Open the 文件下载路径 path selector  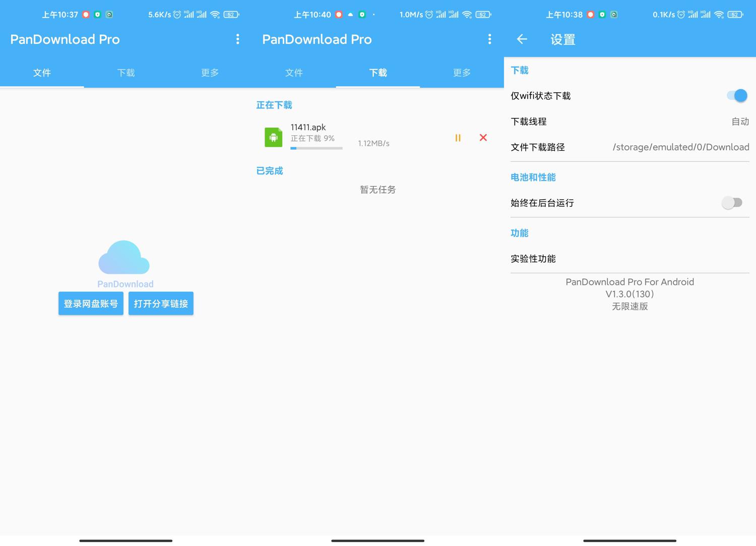[680, 147]
